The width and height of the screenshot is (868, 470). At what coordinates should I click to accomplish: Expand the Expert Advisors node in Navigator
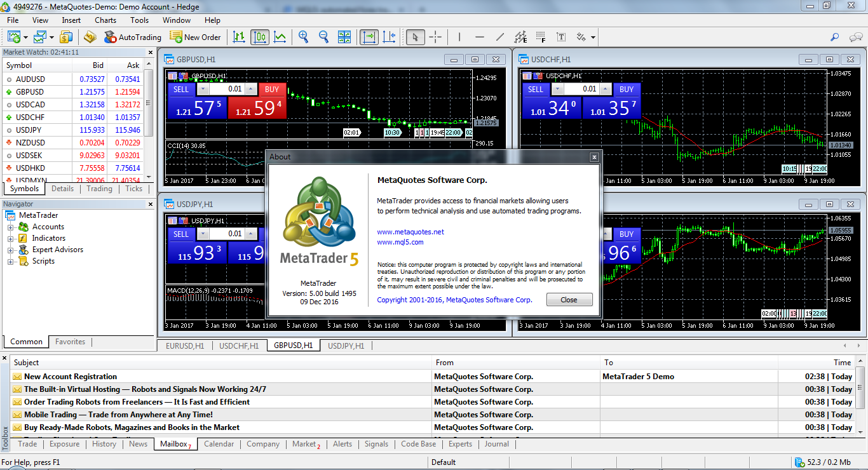tap(11, 250)
